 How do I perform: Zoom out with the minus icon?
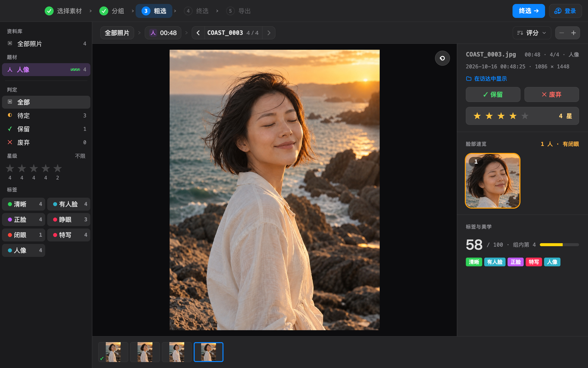(x=562, y=33)
